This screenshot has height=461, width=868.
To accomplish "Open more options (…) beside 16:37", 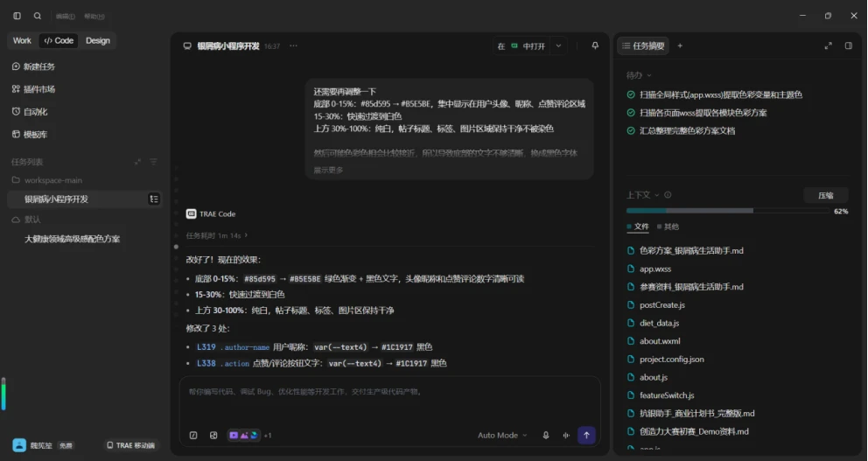I will (293, 46).
